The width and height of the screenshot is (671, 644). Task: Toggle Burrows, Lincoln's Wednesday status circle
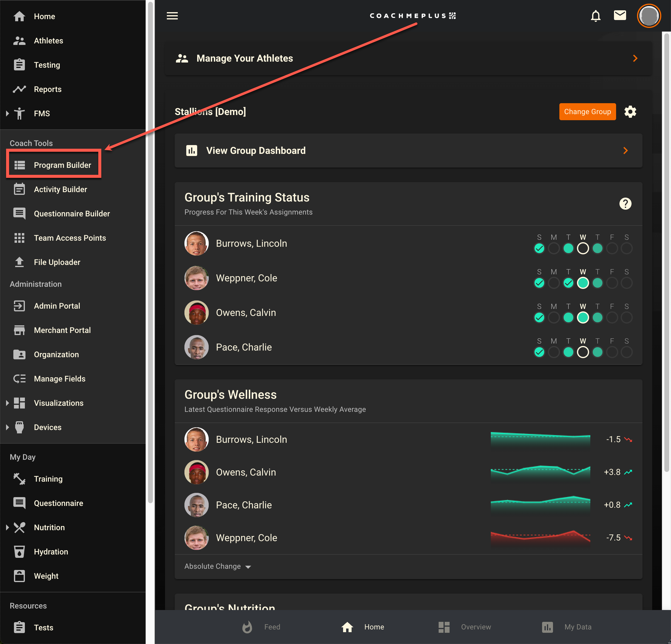(583, 248)
